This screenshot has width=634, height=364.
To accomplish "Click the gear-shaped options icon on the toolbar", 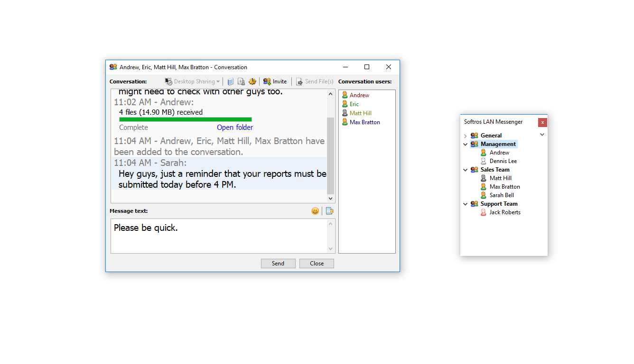I will [x=252, y=81].
